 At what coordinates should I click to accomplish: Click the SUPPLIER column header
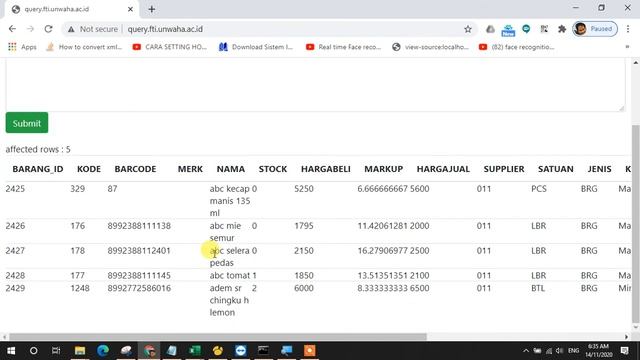[504, 169]
